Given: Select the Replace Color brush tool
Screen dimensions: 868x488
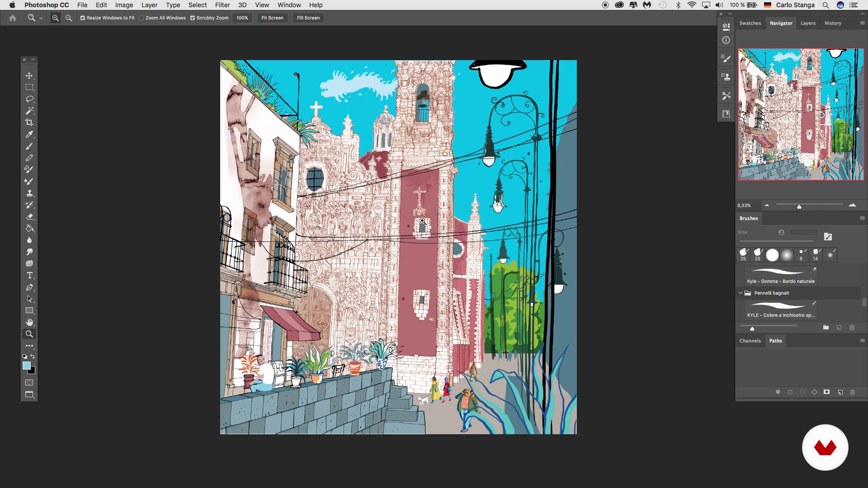Looking at the screenshot, I should coord(29,169).
